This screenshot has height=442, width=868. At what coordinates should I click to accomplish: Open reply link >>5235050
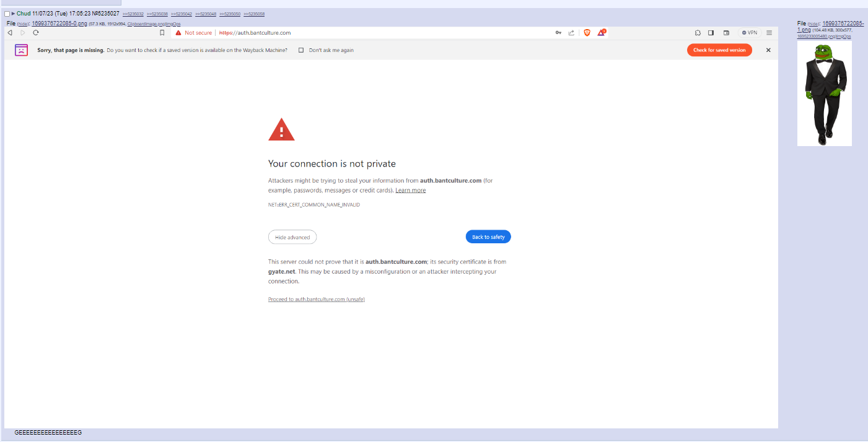click(230, 14)
